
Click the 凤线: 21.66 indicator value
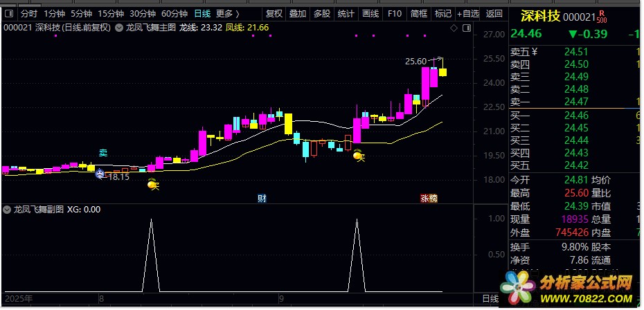tap(247, 28)
